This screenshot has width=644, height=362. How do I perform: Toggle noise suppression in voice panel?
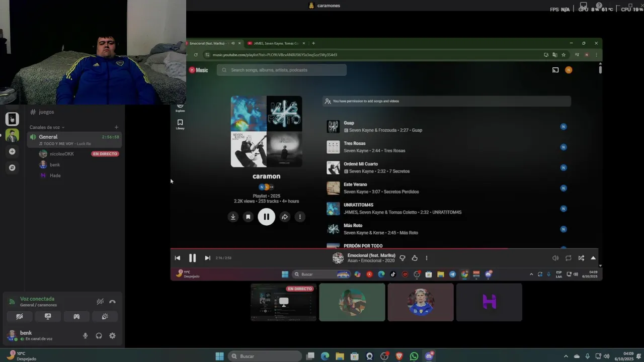pos(100,302)
